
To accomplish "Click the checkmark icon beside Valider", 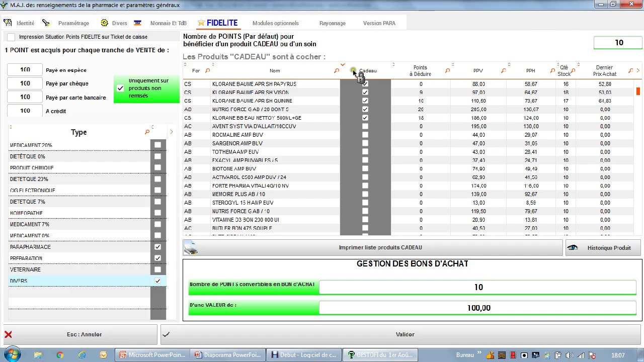I will (166, 334).
